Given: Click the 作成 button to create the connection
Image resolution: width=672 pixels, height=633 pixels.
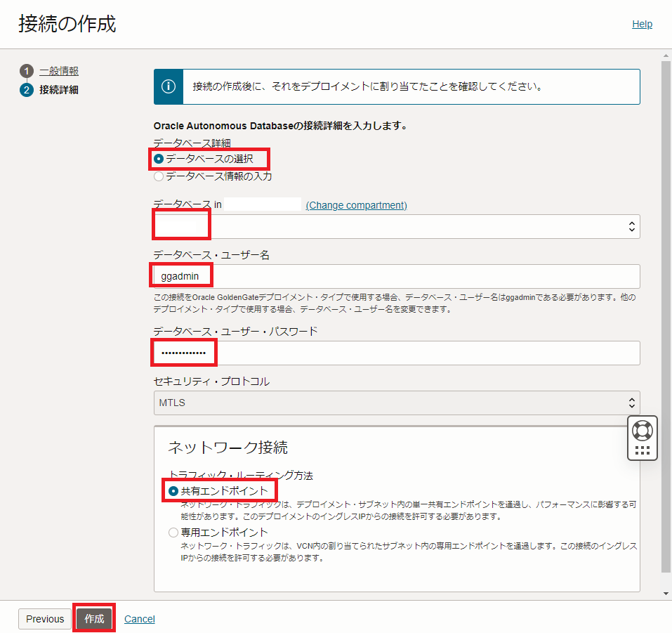Looking at the screenshot, I should (94, 619).
